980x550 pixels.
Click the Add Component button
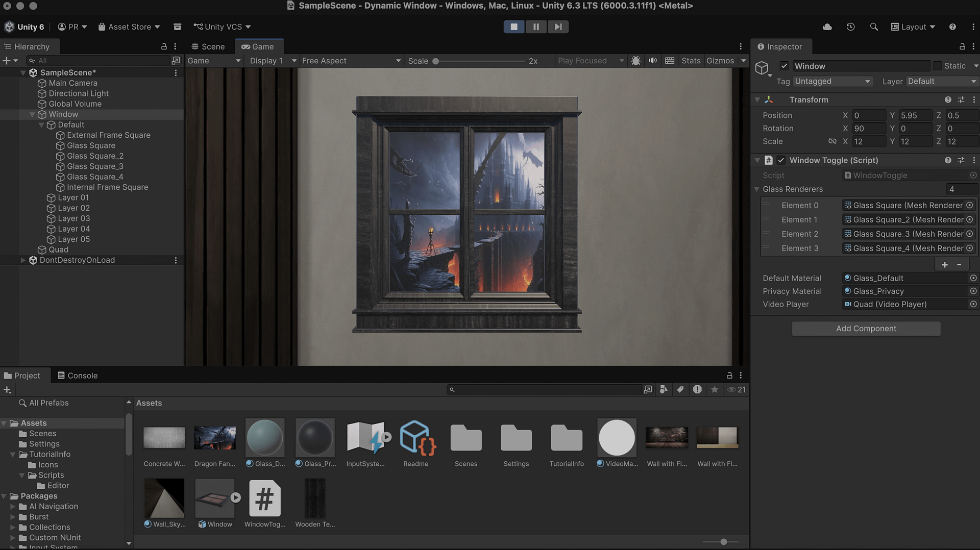pyautogui.click(x=866, y=329)
